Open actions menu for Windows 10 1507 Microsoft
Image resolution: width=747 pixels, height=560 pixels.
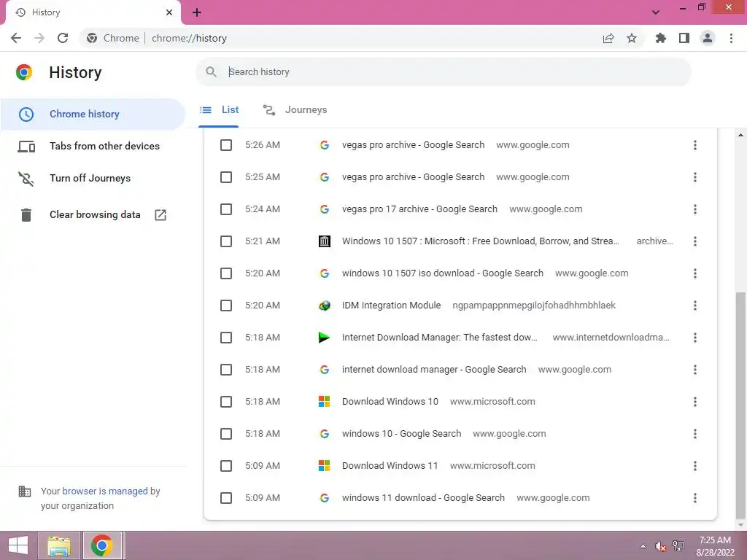click(695, 241)
